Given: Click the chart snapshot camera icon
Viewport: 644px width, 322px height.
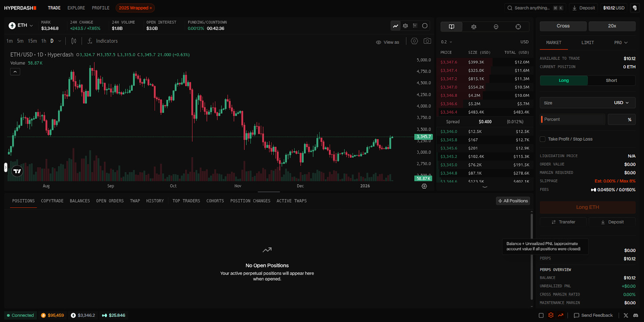Looking at the screenshot, I should coord(427,41).
